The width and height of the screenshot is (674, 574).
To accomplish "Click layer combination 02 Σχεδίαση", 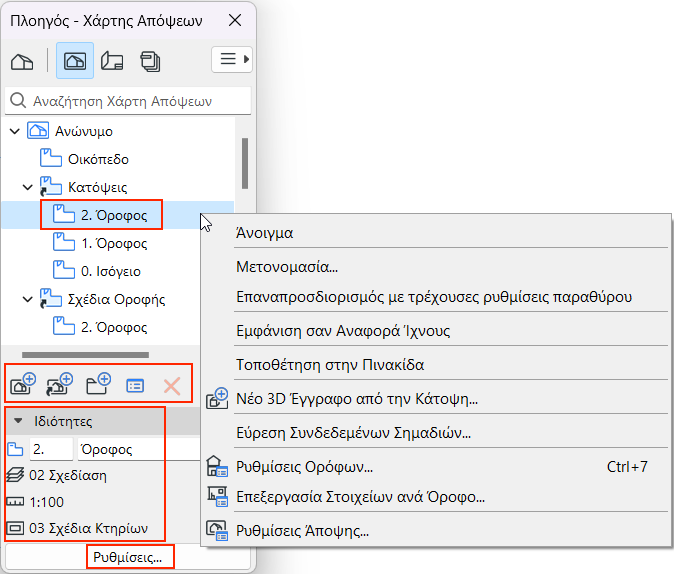I will 68,476.
